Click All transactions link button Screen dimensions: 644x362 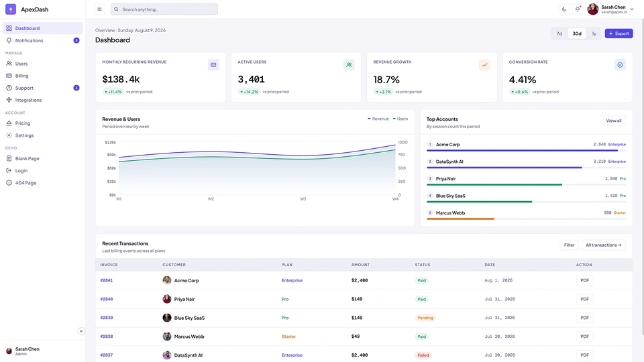(603, 245)
